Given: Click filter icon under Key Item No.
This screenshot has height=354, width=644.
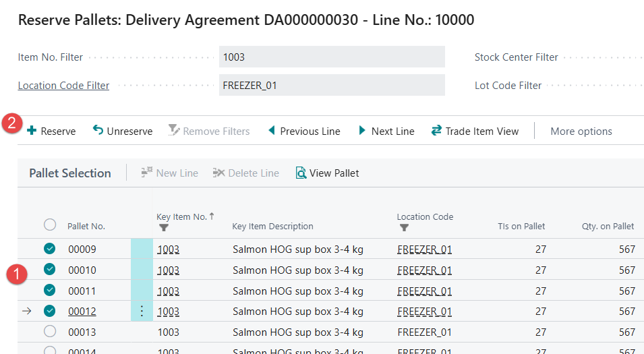Looking at the screenshot, I should 163,228.
